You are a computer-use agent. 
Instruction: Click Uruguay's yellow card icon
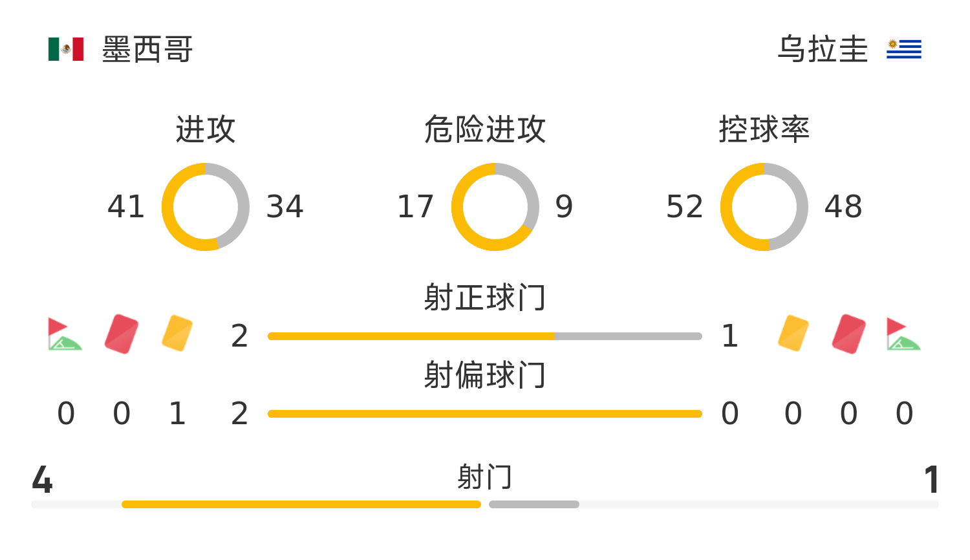tap(793, 333)
